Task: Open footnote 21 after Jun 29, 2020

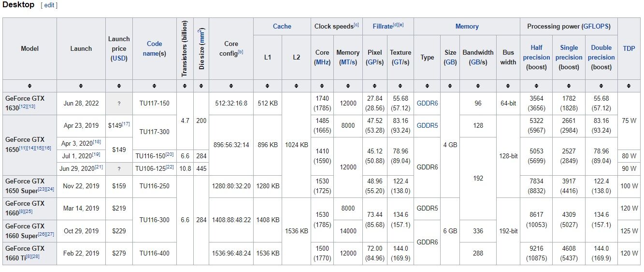Action: click(100, 167)
